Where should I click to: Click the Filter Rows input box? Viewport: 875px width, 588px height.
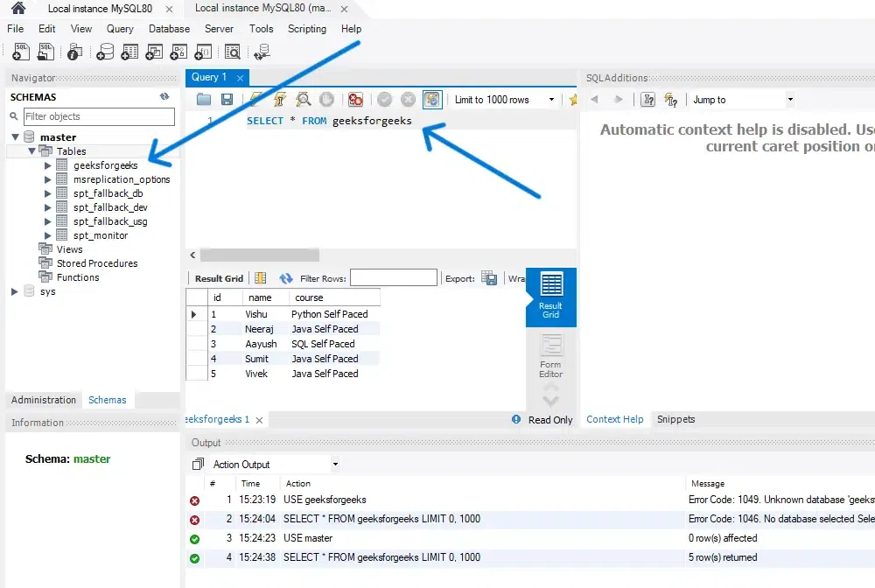(x=394, y=277)
